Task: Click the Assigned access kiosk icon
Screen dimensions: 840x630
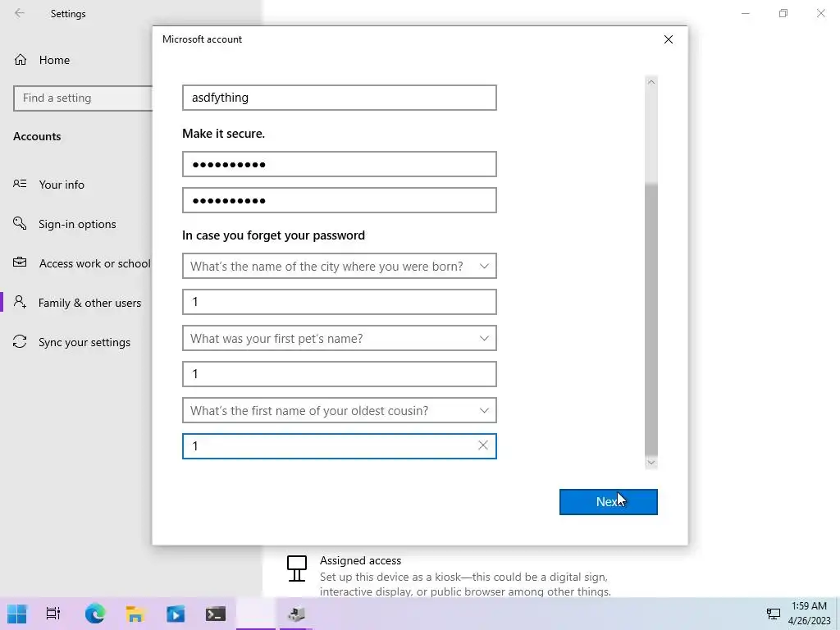Action: (297, 568)
